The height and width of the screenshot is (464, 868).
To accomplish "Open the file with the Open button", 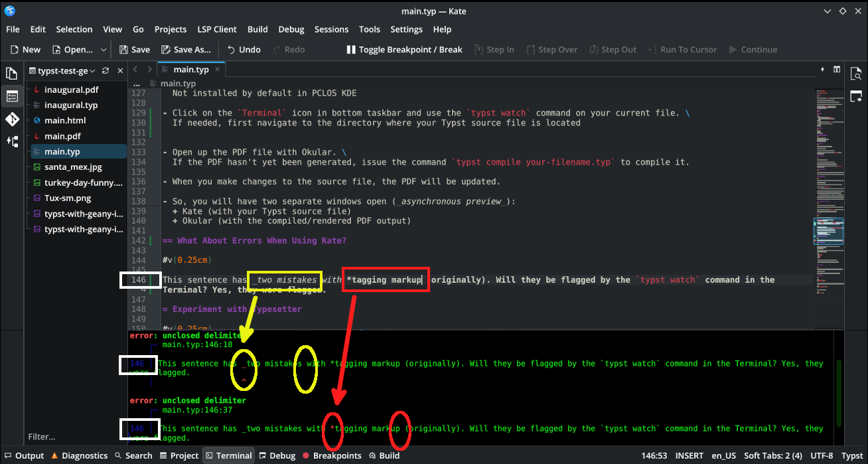I will click(73, 49).
